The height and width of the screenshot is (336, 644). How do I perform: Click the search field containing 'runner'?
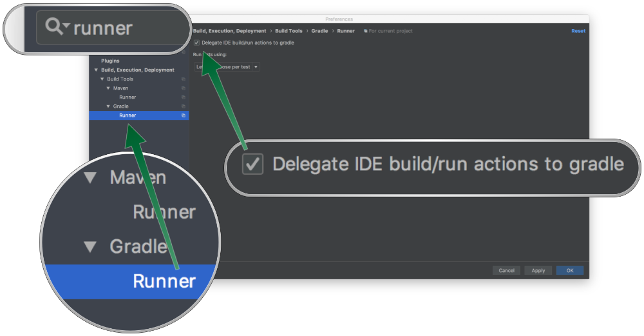coord(122,28)
